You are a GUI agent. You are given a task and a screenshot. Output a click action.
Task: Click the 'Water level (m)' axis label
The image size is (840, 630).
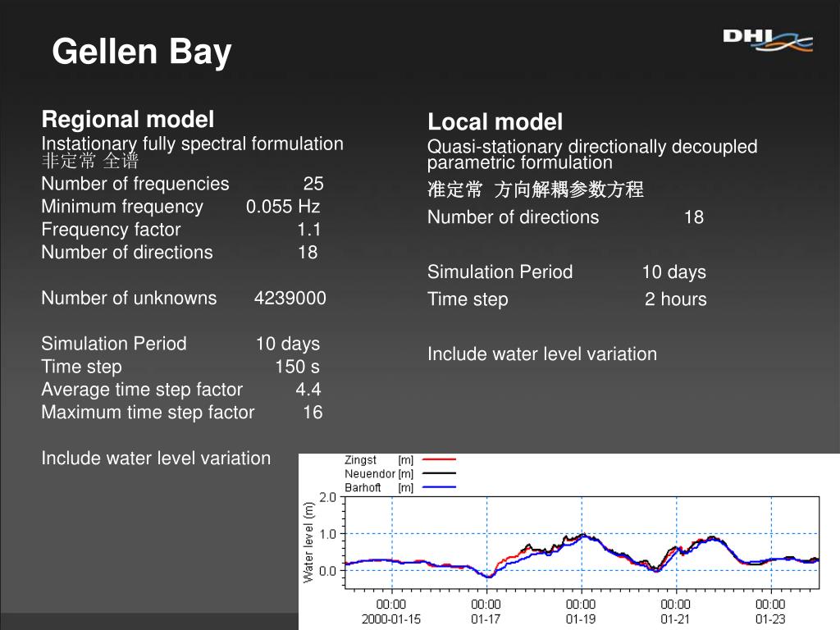308,542
